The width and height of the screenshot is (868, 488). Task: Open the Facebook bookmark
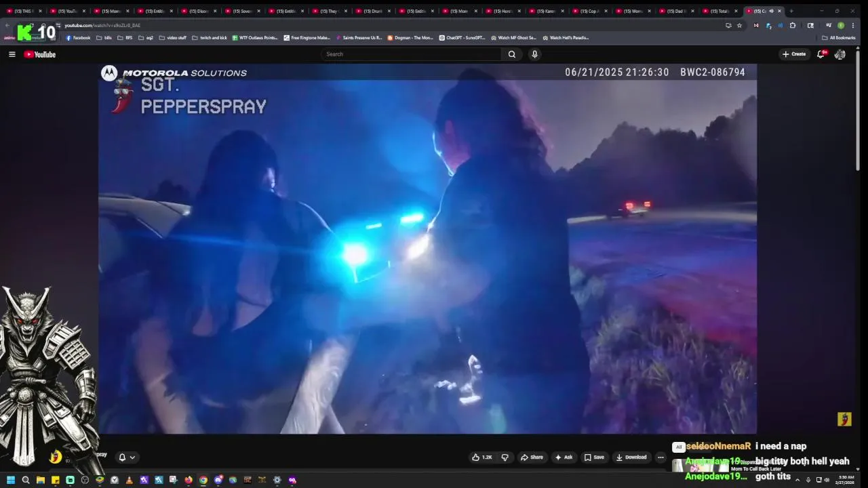[78, 38]
